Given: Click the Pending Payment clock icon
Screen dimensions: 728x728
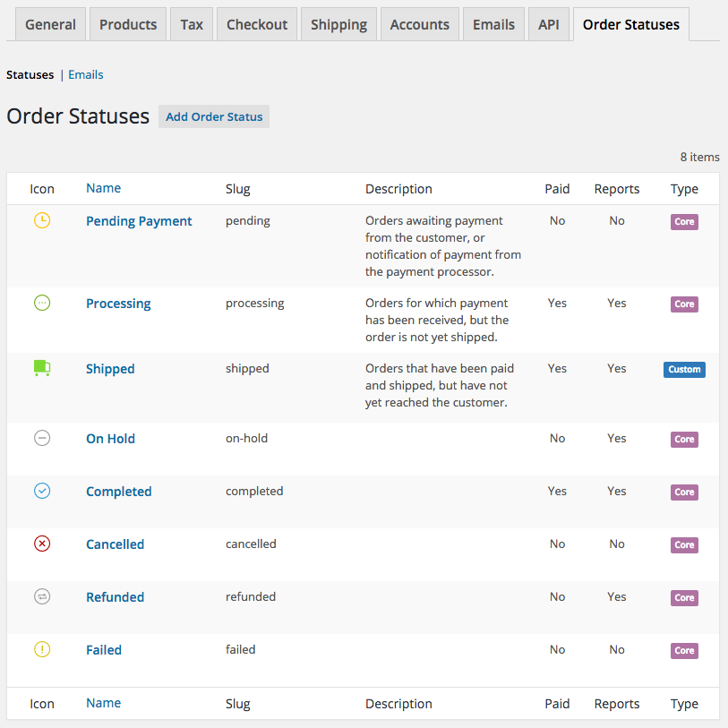Looking at the screenshot, I should pyautogui.click(x=41, y=221).
